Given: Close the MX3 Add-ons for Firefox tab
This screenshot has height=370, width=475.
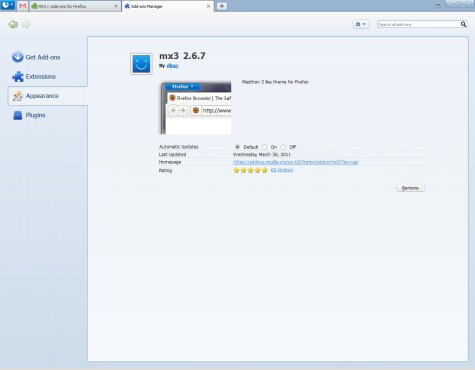Looking at the screenshot, I should coord(116,6).
